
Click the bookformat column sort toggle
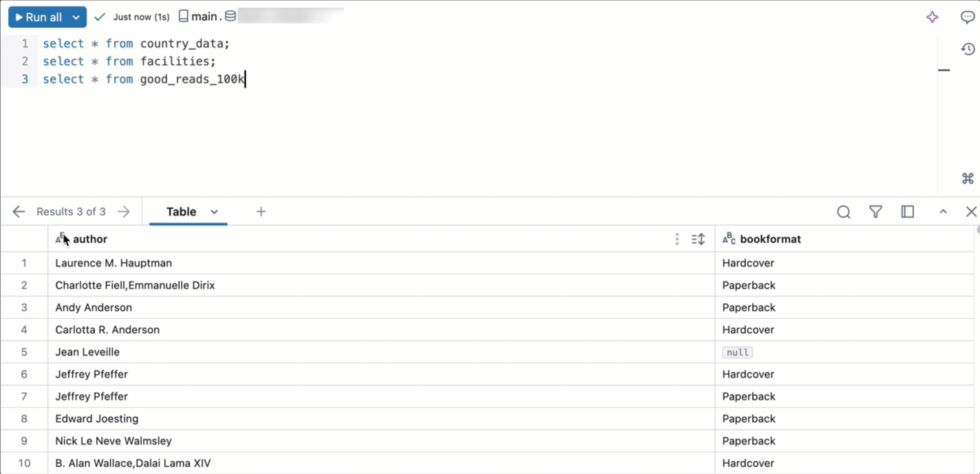point(699,239)
